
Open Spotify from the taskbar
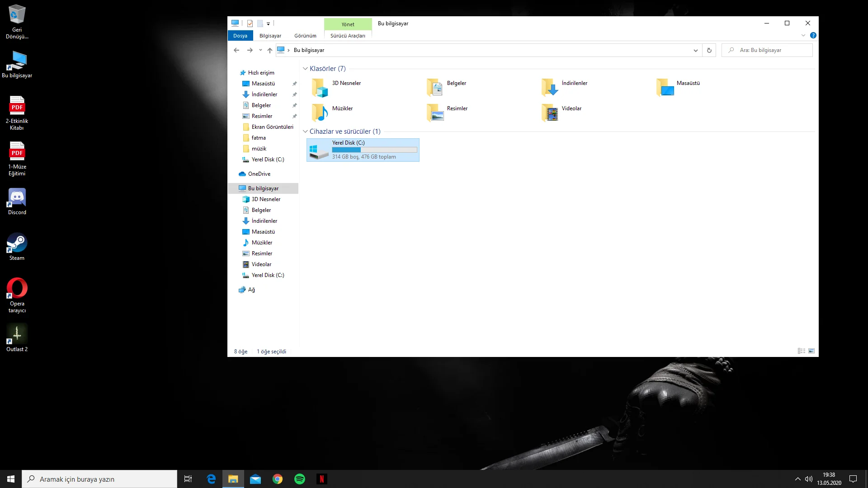tap(300, 479)
